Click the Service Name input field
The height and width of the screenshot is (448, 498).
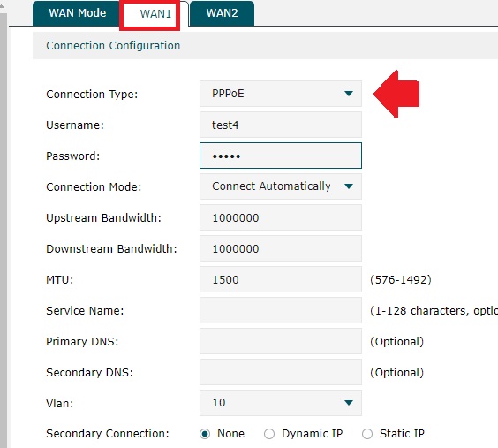point(281,310)
